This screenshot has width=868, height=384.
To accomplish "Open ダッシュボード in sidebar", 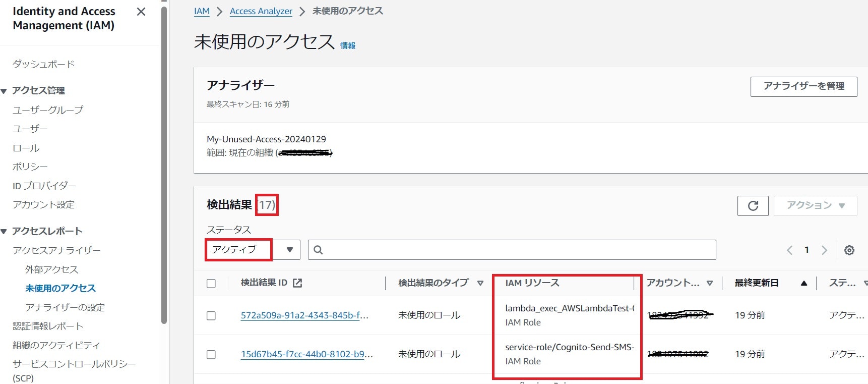I will point(43,64).
